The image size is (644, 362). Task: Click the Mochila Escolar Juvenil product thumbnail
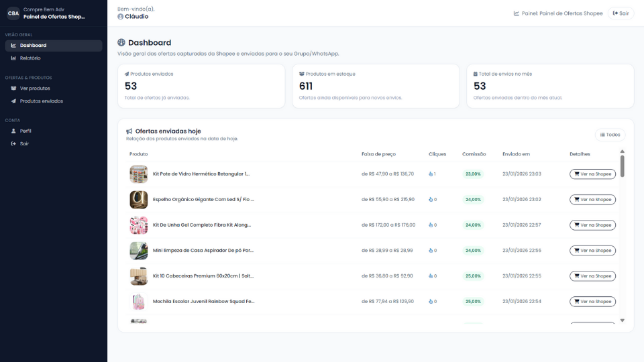pos(138,302)
